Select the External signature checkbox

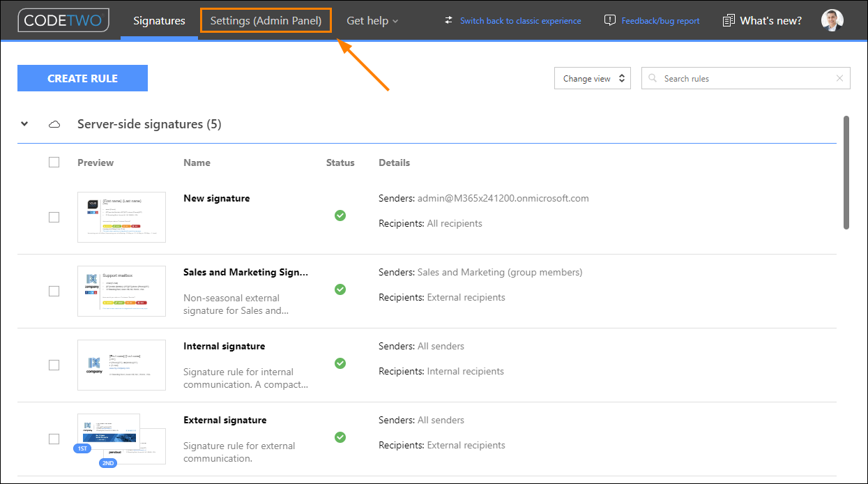[54, 439]
